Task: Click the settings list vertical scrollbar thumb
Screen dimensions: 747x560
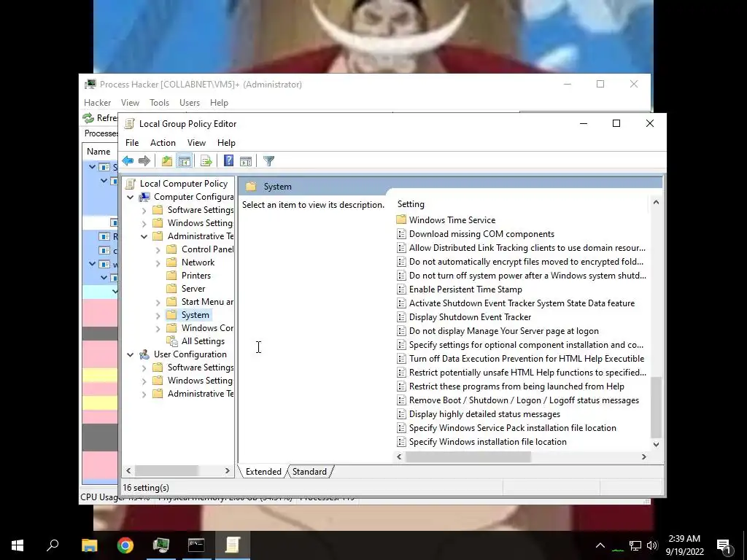Action: click(x=656, y=407)
